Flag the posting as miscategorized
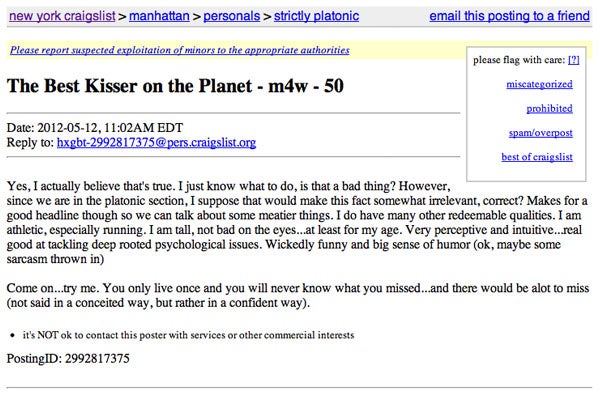 pyautogui.click(x=539, y=84)
